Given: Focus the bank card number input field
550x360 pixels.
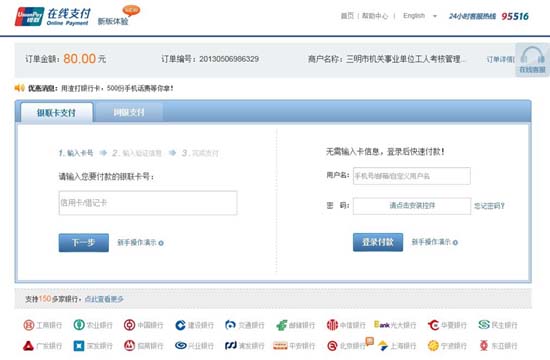Looking at the screenshot, I should click(x=148, y=203).
